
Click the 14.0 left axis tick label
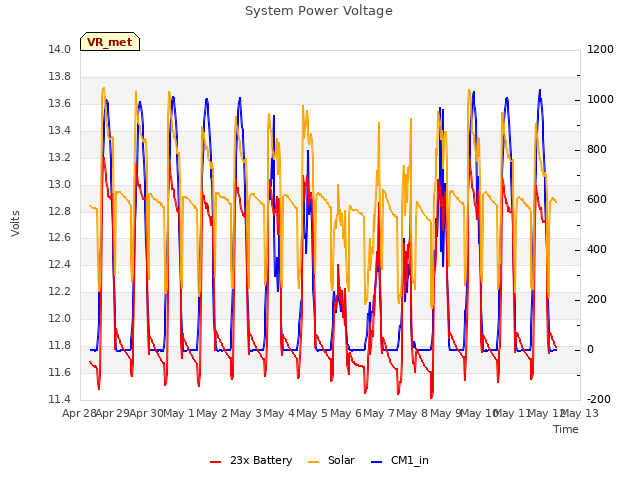click(60, 50)
